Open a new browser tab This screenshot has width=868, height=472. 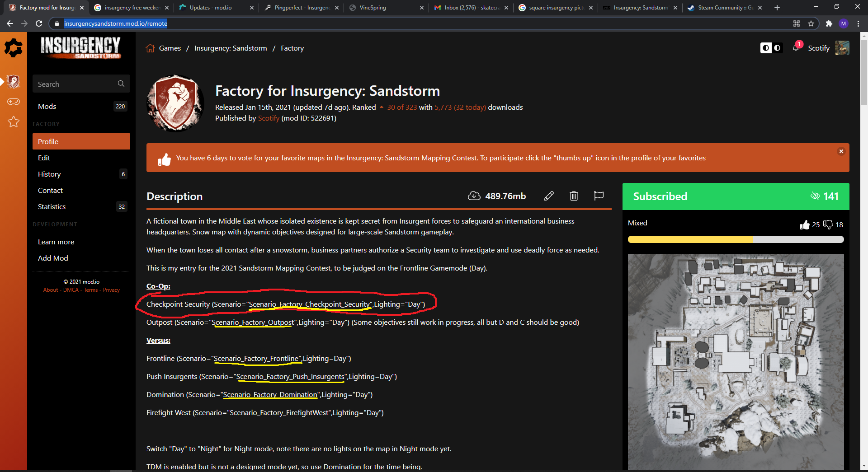point(777,8)
